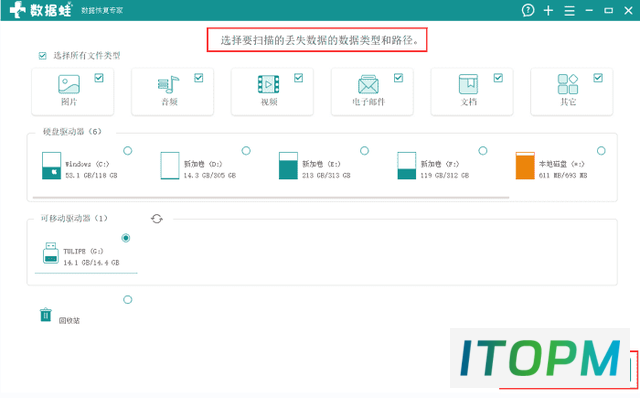
Task: Click the TULIPS (G:) USB drive icon
Action: click(51, 253)
